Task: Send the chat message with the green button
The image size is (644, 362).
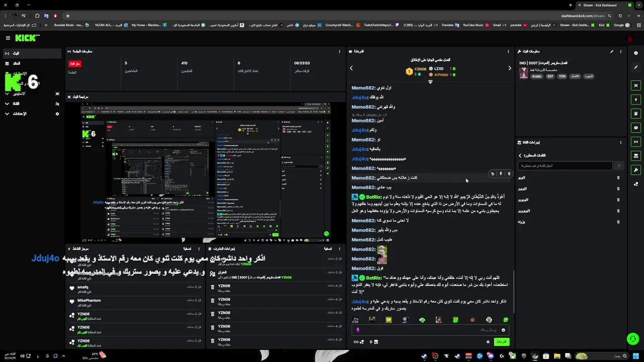Action: coord(501,342)
